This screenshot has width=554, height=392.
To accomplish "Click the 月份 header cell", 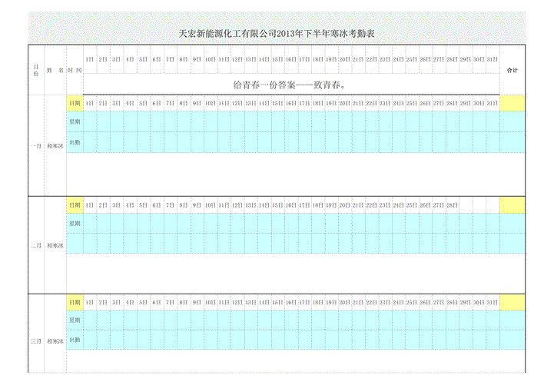I will pos(36,70).
